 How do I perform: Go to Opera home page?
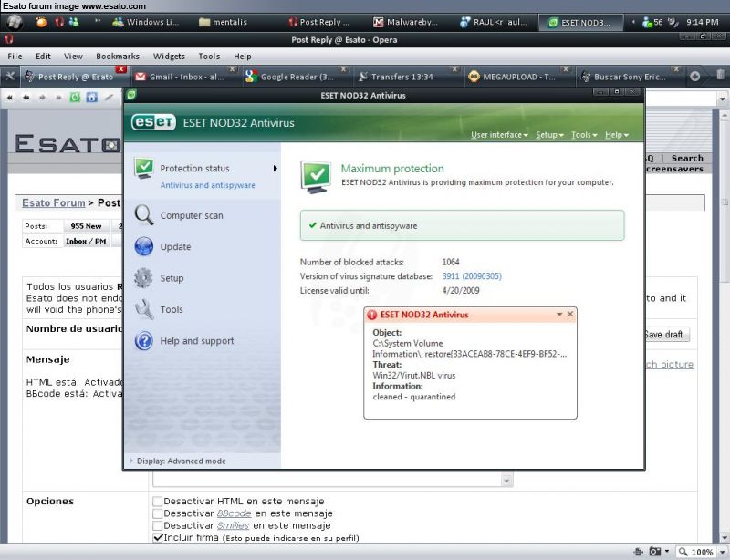click(x=92, y=98)
